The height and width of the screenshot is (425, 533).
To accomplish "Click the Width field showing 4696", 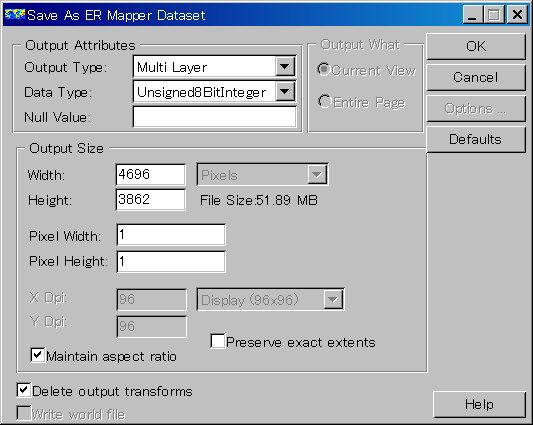I will click(x=151, y=174).
